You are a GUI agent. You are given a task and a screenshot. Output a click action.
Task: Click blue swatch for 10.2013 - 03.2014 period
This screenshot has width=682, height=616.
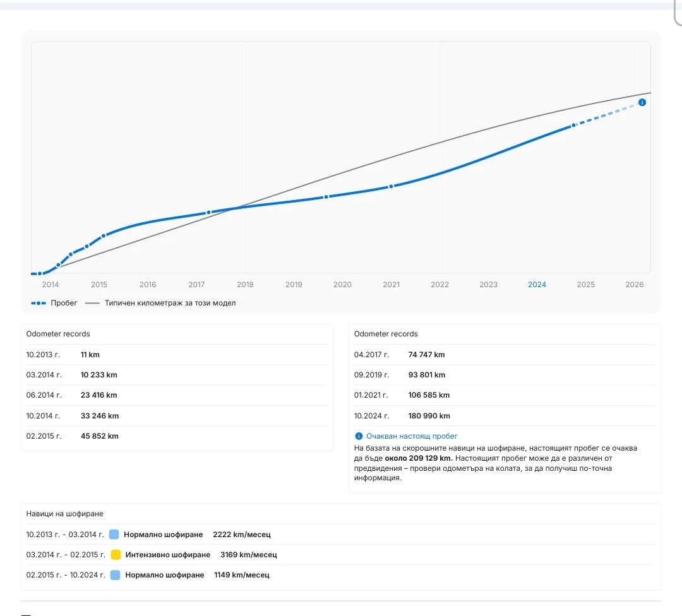114,535
